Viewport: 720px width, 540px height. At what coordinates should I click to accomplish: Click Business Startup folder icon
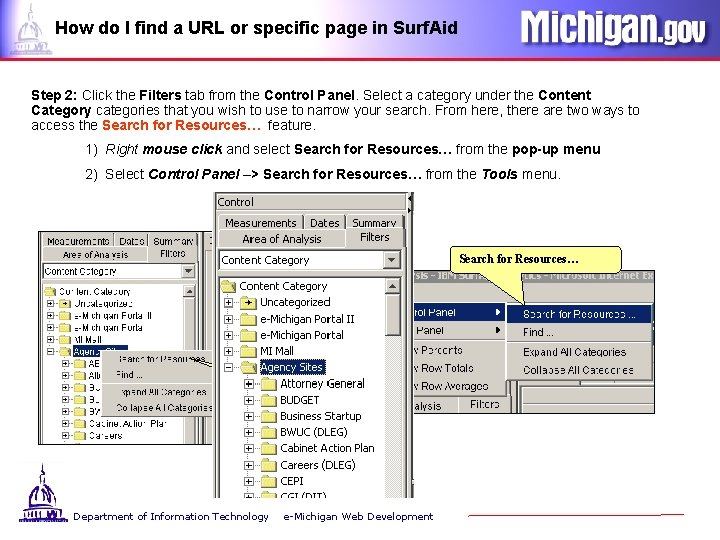269,416
